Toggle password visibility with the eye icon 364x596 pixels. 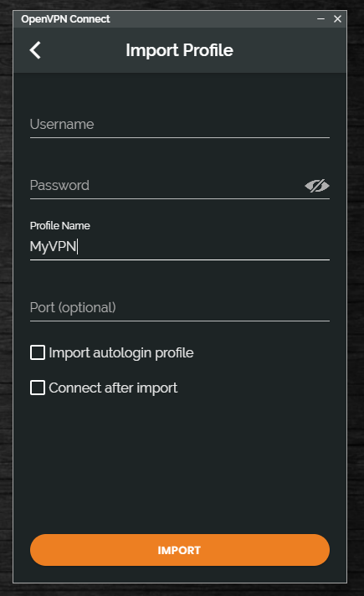point(317,186)
